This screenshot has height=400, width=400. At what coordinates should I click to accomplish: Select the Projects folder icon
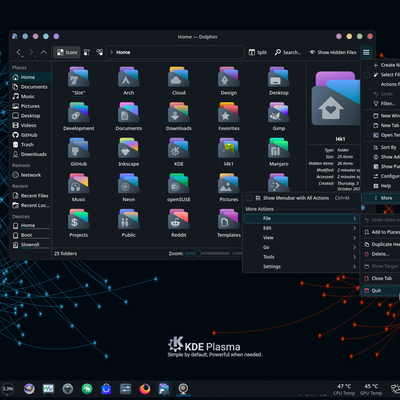[x=79, y=219]
